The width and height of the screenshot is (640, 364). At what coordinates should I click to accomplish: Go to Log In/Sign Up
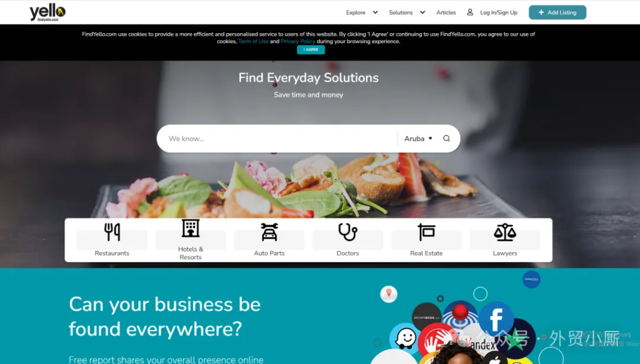[498, 12]
